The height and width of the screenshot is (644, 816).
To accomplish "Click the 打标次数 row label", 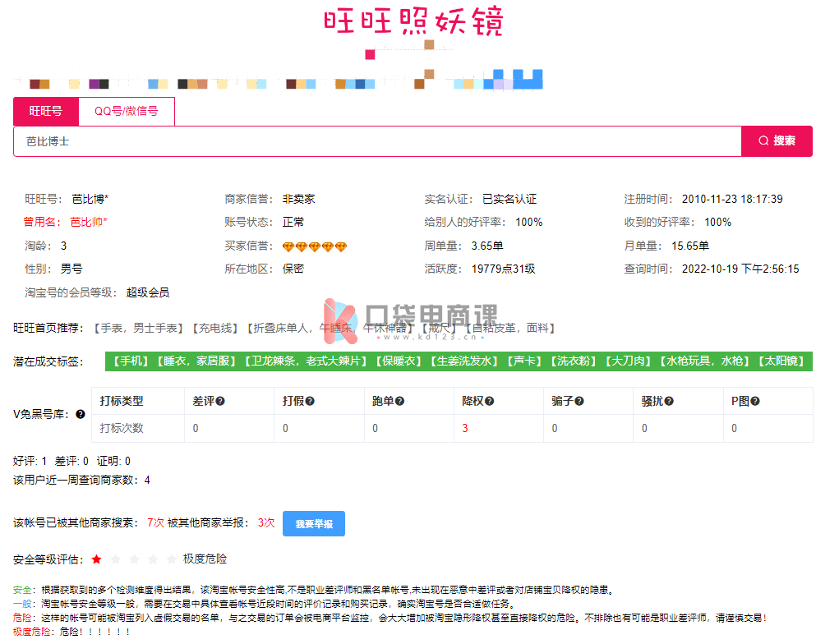I will 122,428.
